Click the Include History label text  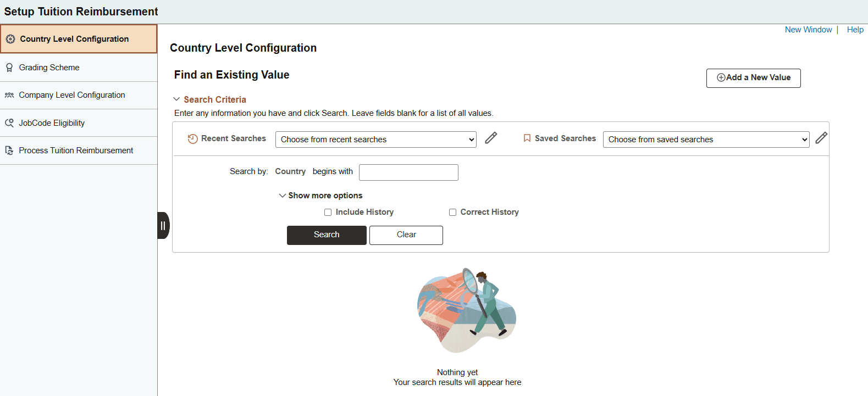tap(364, 212)
